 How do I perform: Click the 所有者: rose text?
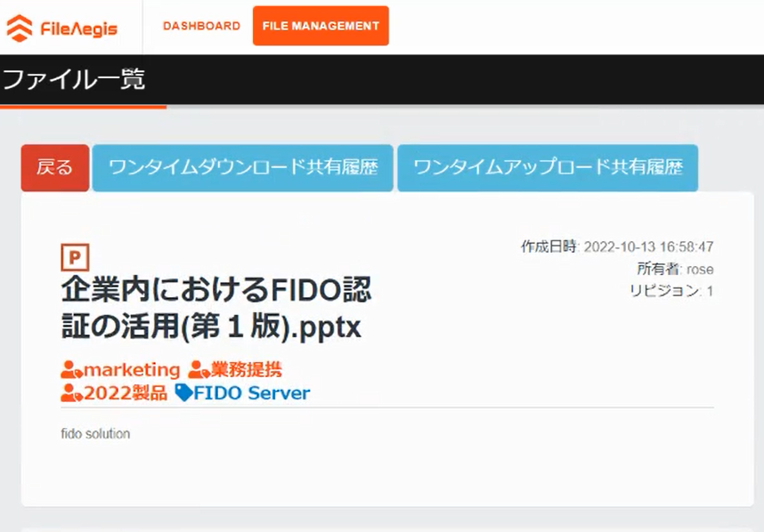pyautogui.click(x=675, y=269)
